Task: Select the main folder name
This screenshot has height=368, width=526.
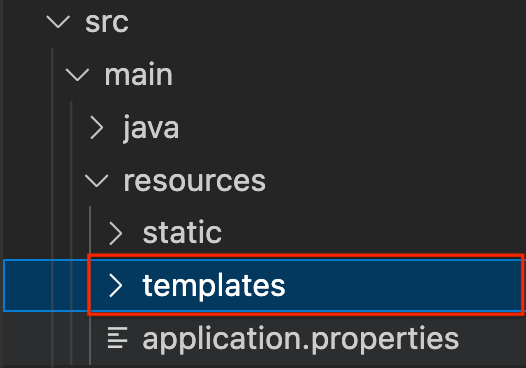Action: pos(139,74)
